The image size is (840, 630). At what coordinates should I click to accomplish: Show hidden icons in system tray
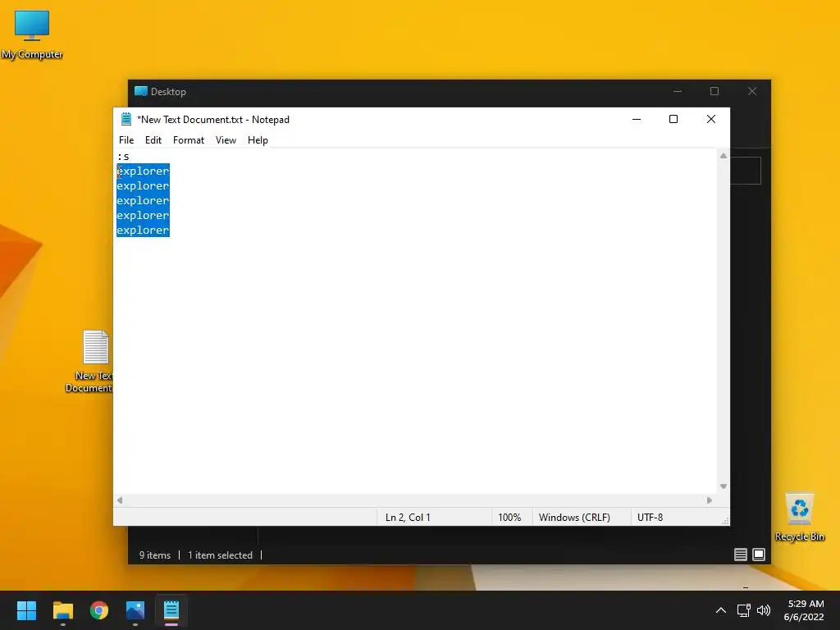(x=721, y=610)
